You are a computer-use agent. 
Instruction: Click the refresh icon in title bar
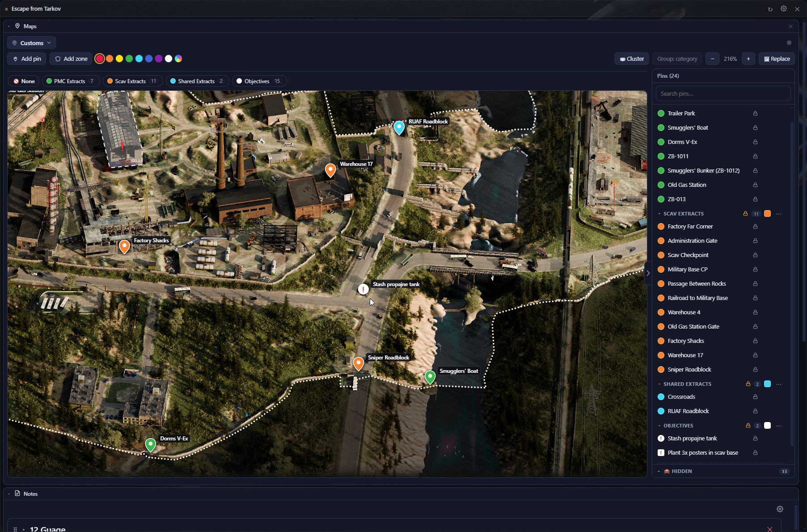(770, 9)
